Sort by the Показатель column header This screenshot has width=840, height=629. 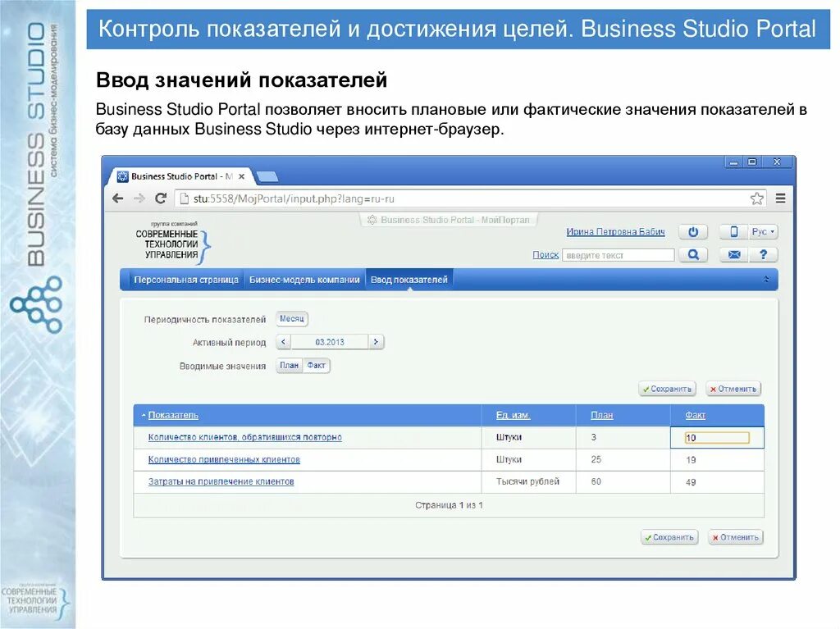click(173, 415)
